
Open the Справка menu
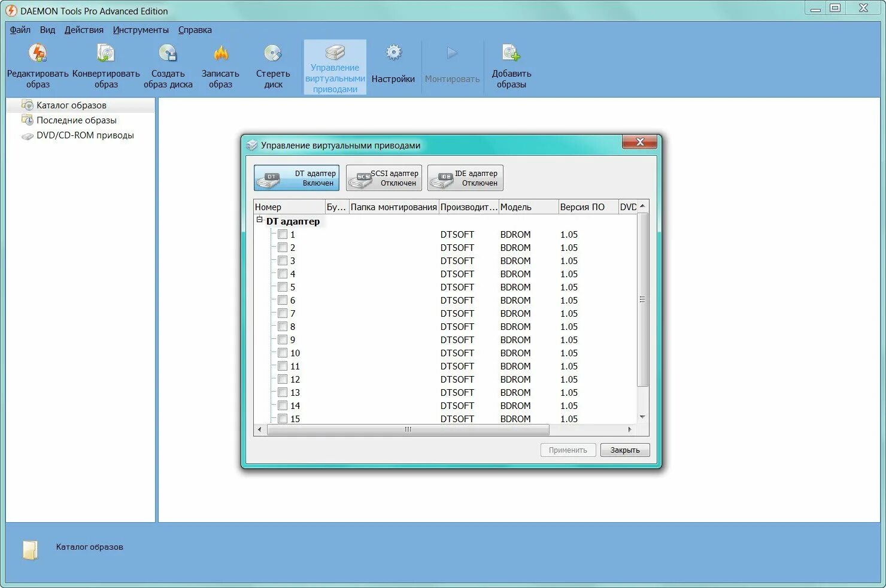tap(195, 30)
